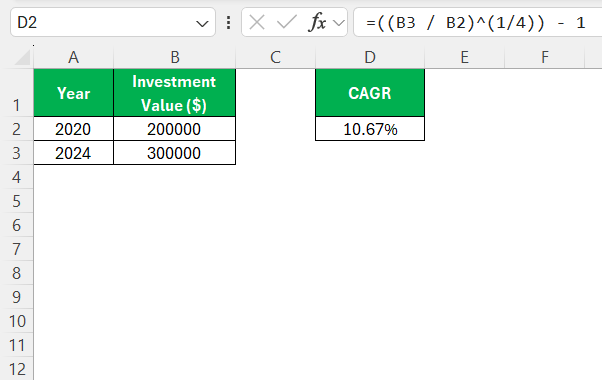602x380 pixels.
Task: Select row 2 header
Action: [x=17, y=129]
